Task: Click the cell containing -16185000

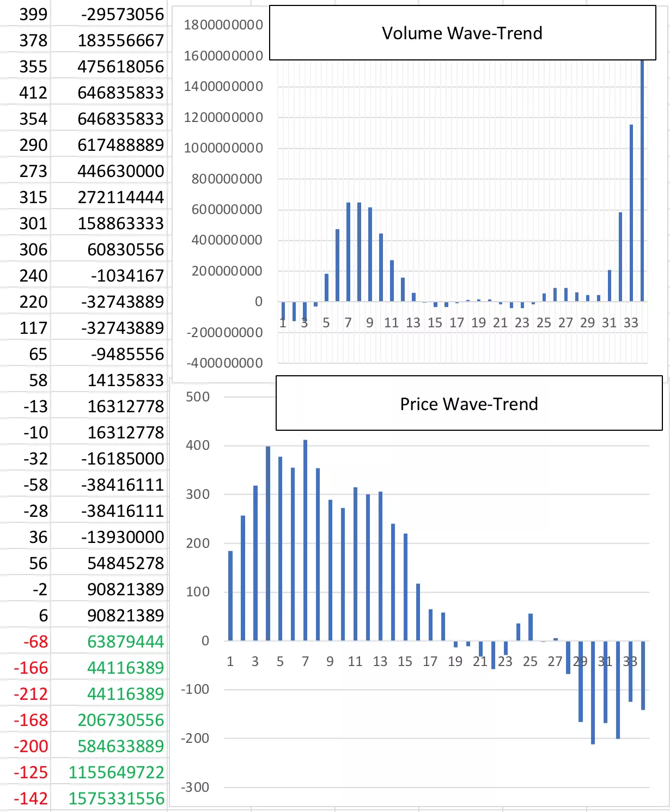Action: coord(122,459)
